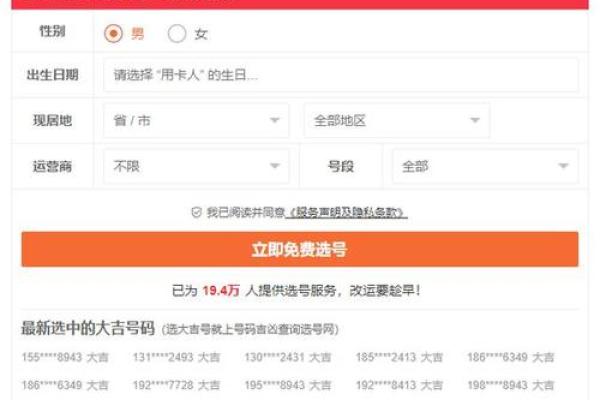This screenshot has height=400, width=600.
Task: Click the 现居地 field label
Action: coord(52,121)
